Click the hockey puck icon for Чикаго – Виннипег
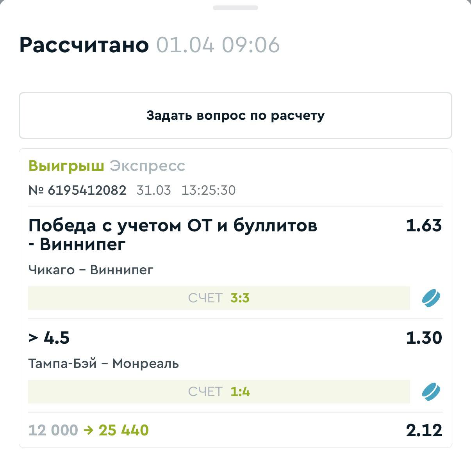The image size is (471, 476). pos(431,298)
